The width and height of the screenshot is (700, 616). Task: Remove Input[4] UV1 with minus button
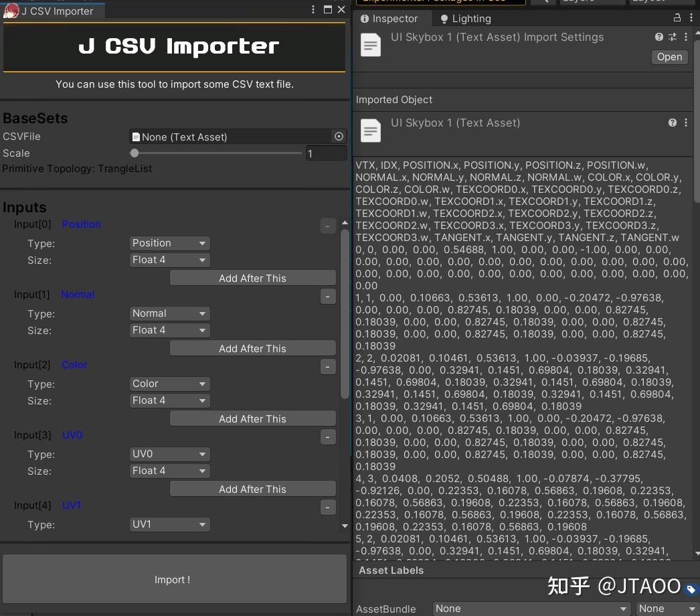[328, 508]
